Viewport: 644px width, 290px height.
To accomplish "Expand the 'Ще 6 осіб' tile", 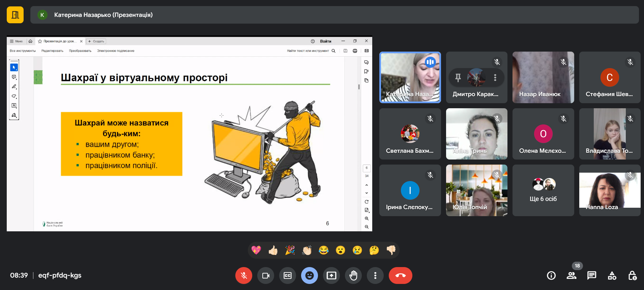I will point(543,190).
